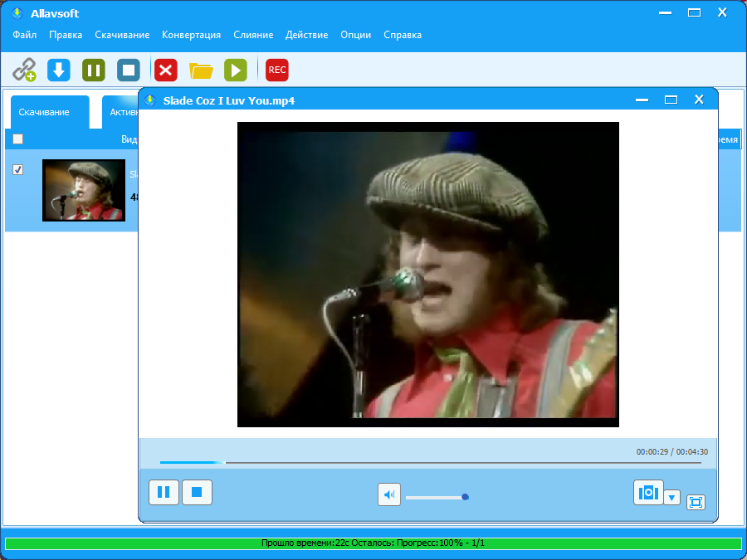Delete item with red X icon
747x560 pixels.
165,70
